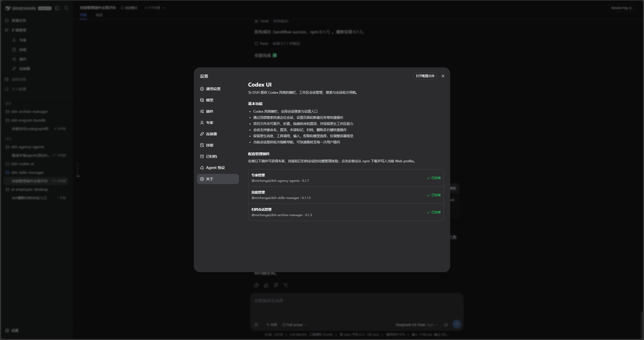644x340 pixels.
Task: Open the 已归档 archive section
Action: click(x=218, y=156)
